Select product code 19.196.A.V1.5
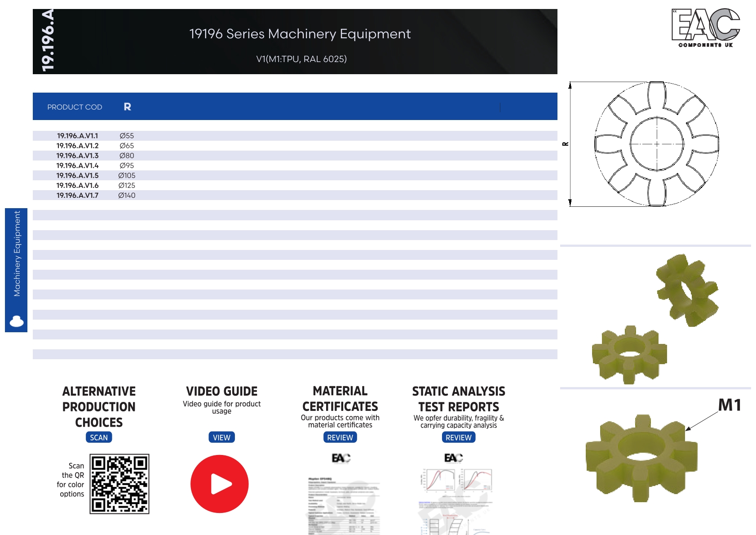The image size is (756, 535). point(77,175)
